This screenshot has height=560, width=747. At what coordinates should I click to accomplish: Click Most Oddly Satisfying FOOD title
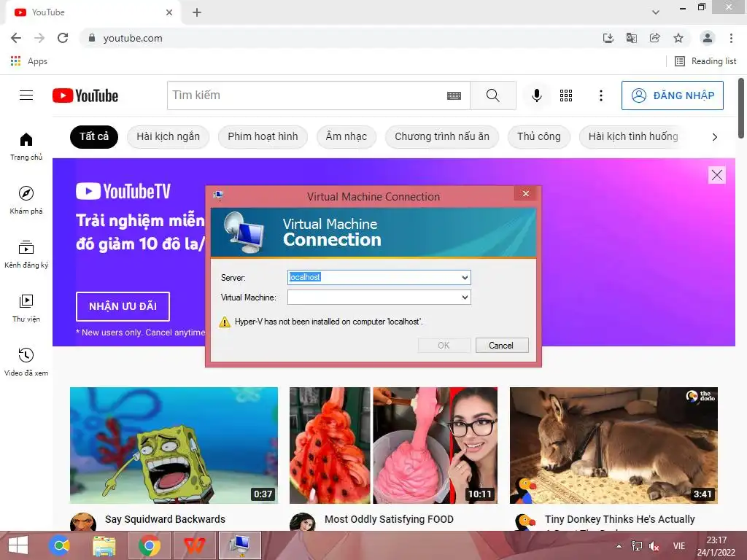click(x=389, y=519)
